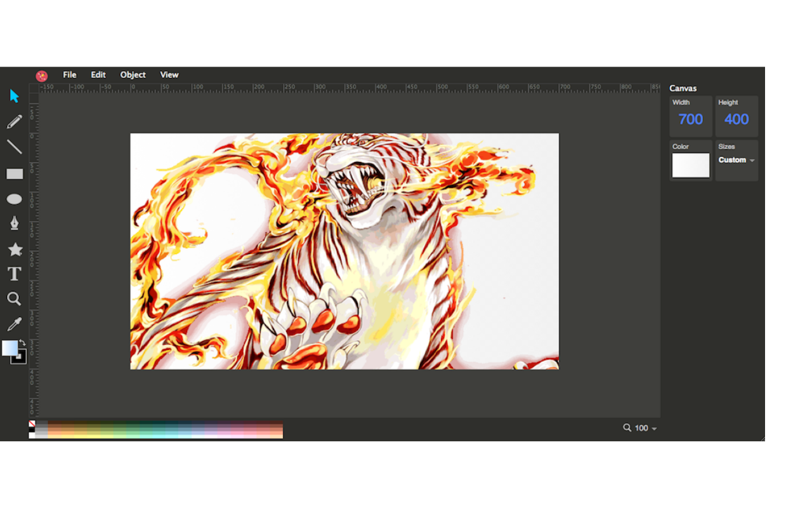Select the Text tool
The image size is (812, 508).
point(15,274)
